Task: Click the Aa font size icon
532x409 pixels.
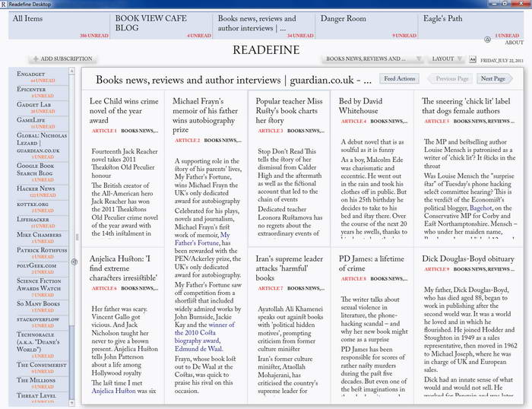Action: 473,59
